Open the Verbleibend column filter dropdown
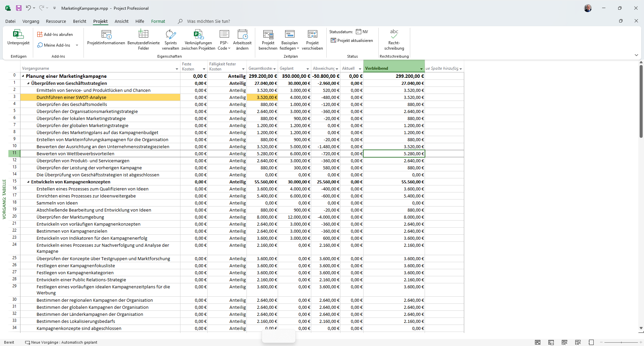This screenshot has width=644, height=346. (x=421, y=69)
